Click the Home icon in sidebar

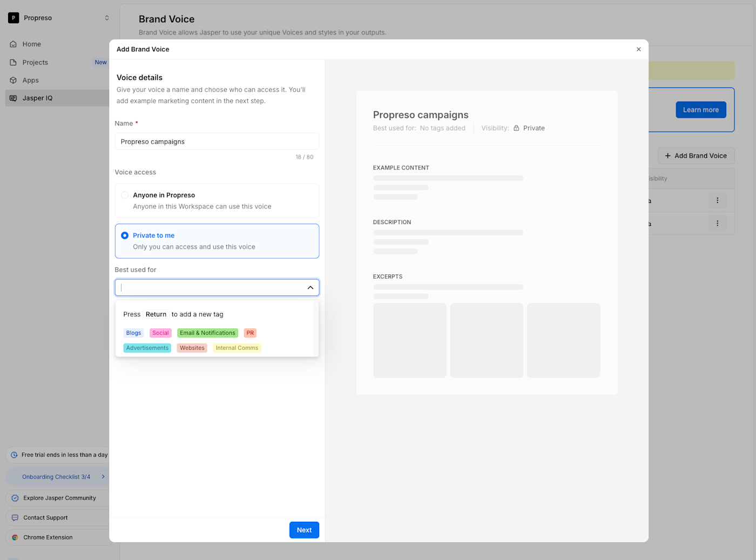tap(13, 44)
